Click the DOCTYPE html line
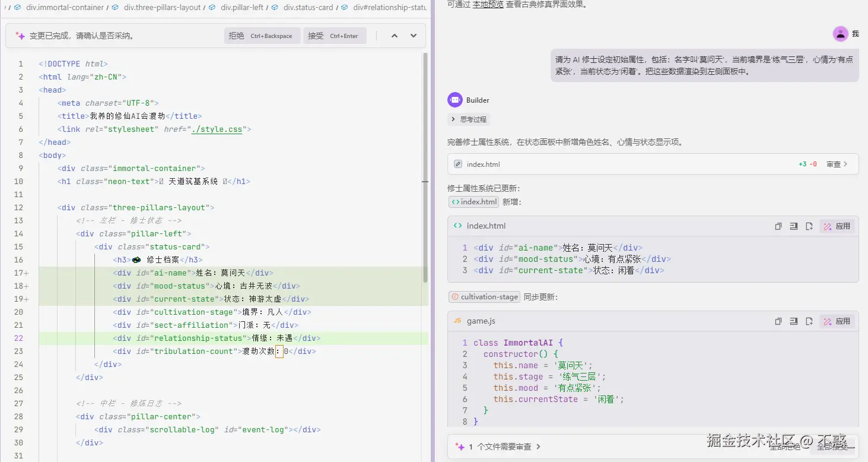868x462 pixels. click(x=73, y=64)
